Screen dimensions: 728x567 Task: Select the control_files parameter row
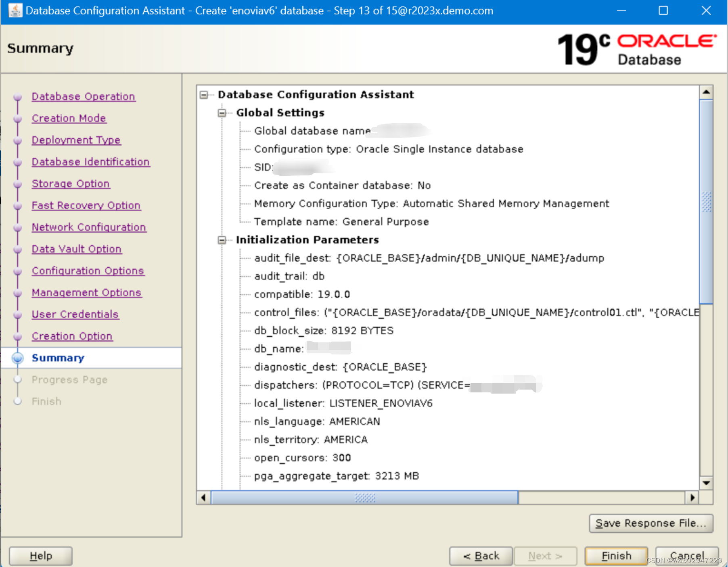pyautogui.click(x=477, y=313)
